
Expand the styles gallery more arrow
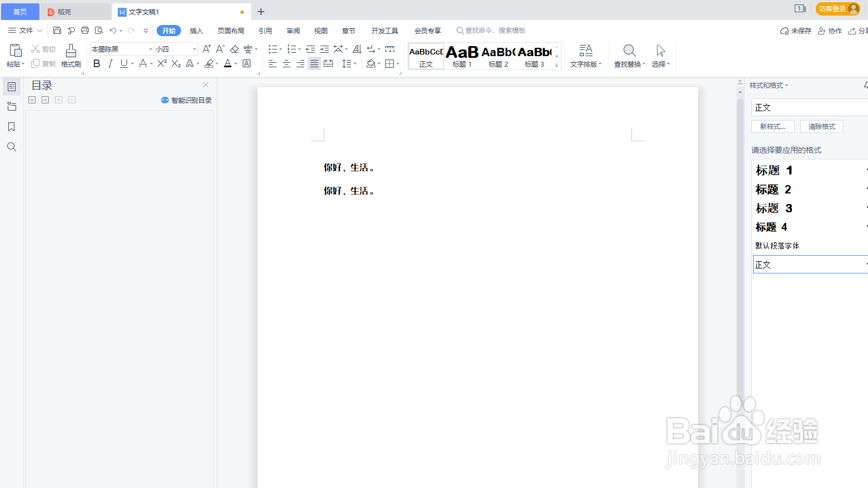pyautogui.click(x=557, y=66)
